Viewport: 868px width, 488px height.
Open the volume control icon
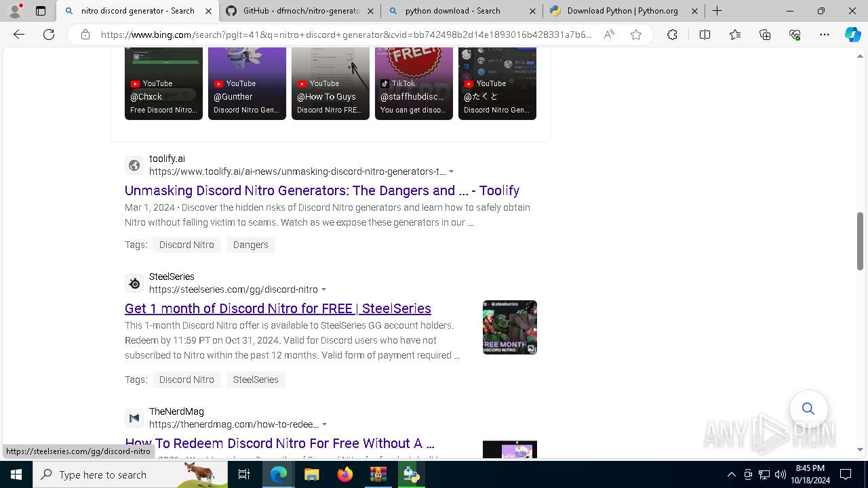[x=781, y=474]
